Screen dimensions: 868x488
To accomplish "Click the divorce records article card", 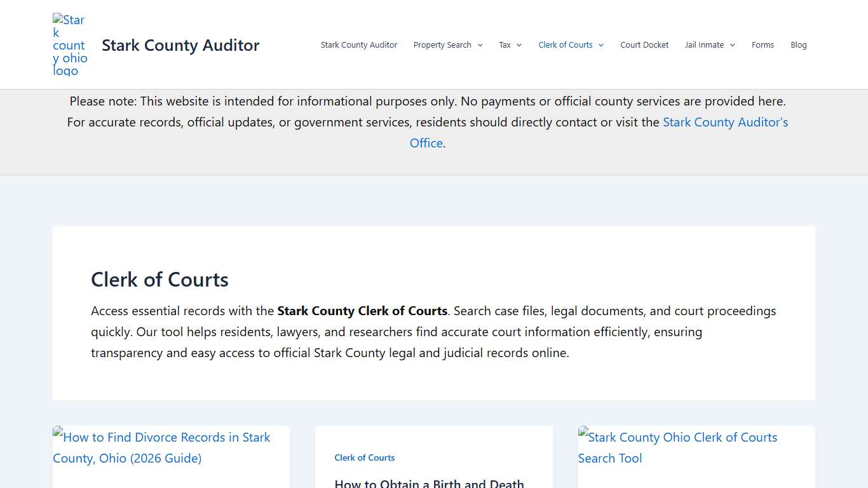I will click(170, 457).
